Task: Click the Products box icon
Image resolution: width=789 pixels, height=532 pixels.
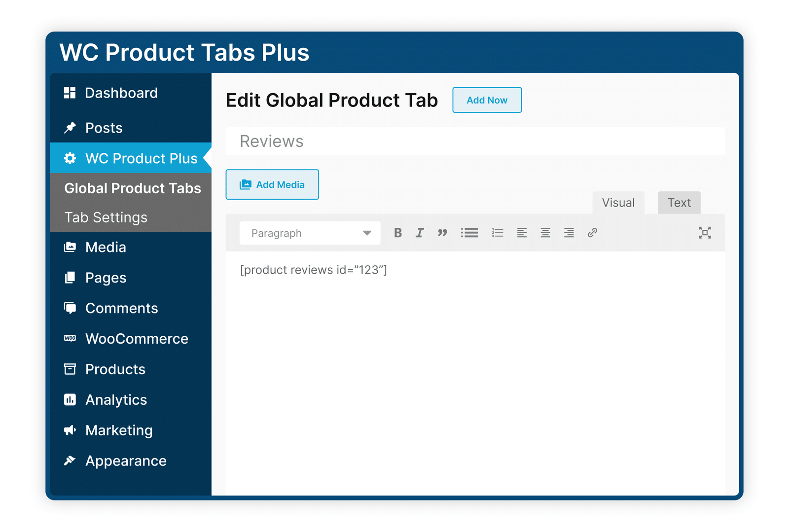Action: click(70, 369)
